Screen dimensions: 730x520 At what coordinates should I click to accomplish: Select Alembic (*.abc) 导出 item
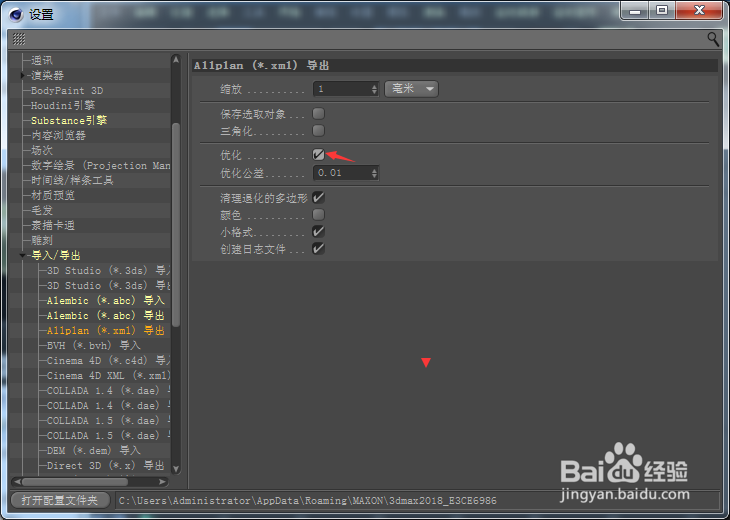pos(106,316)
